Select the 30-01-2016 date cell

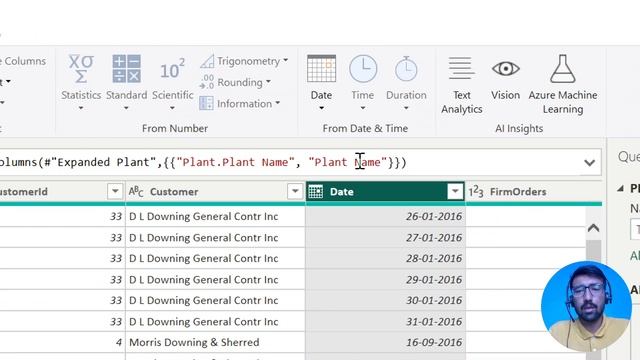[x=385, y=300]
